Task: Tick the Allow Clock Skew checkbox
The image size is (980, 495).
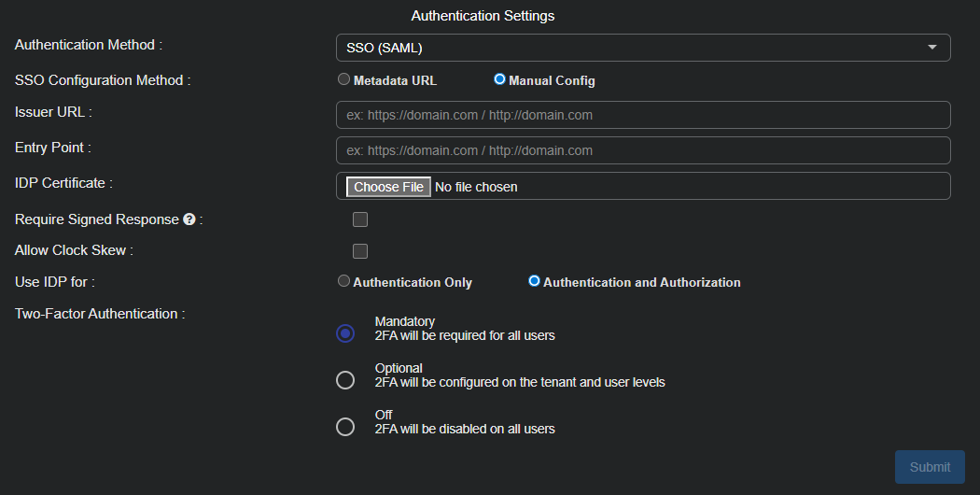Action: [x=360, y=251]
